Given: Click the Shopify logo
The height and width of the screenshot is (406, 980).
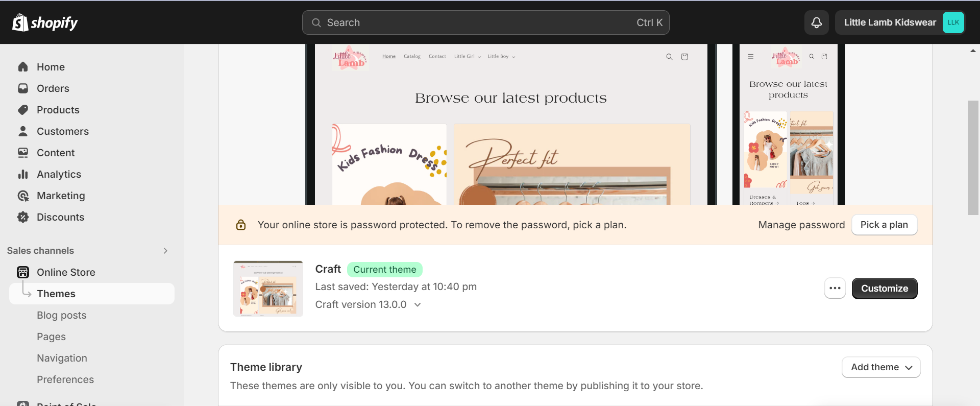Looking at the screenshot, I should (x=45, y=22).
